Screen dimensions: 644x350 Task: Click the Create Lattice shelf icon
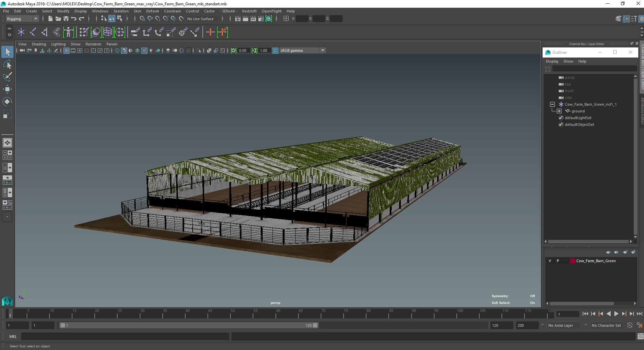tap(107, 32)
